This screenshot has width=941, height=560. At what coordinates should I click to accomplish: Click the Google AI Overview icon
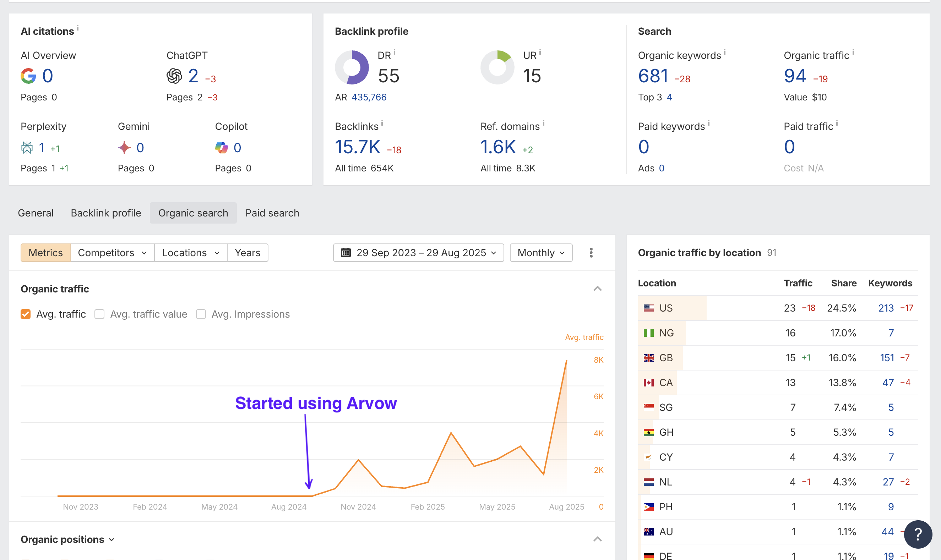[28, 76]
